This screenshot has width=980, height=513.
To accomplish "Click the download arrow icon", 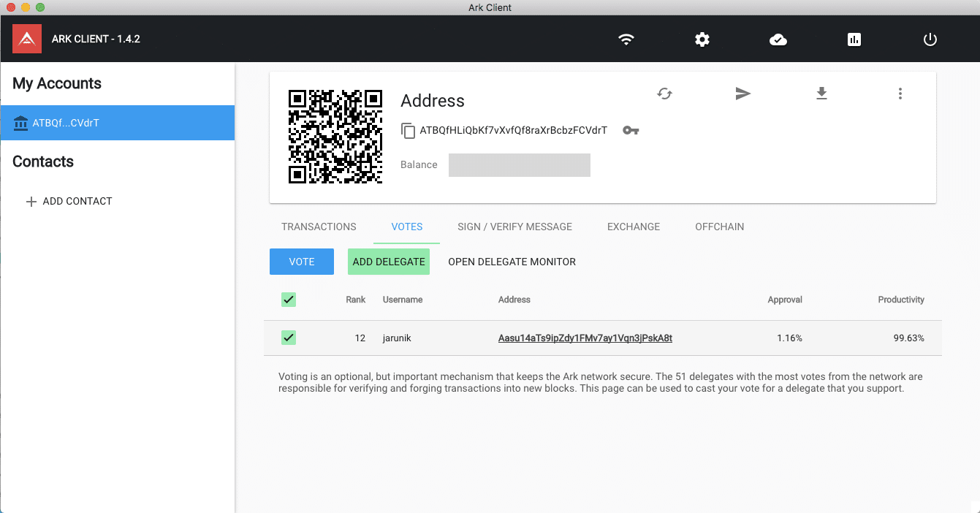I will [821, 94].
